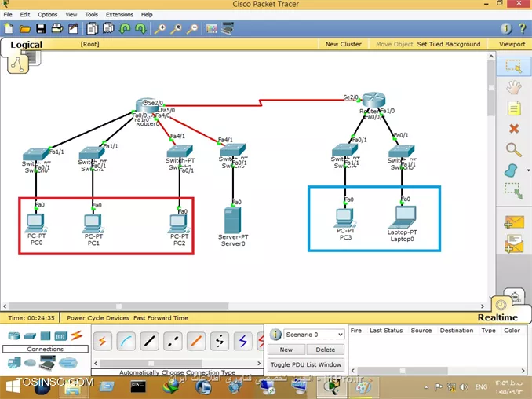Viewport: 532px width, 399px height.
Task: Choose the Inspect magnifier tool
Action: 514,150
